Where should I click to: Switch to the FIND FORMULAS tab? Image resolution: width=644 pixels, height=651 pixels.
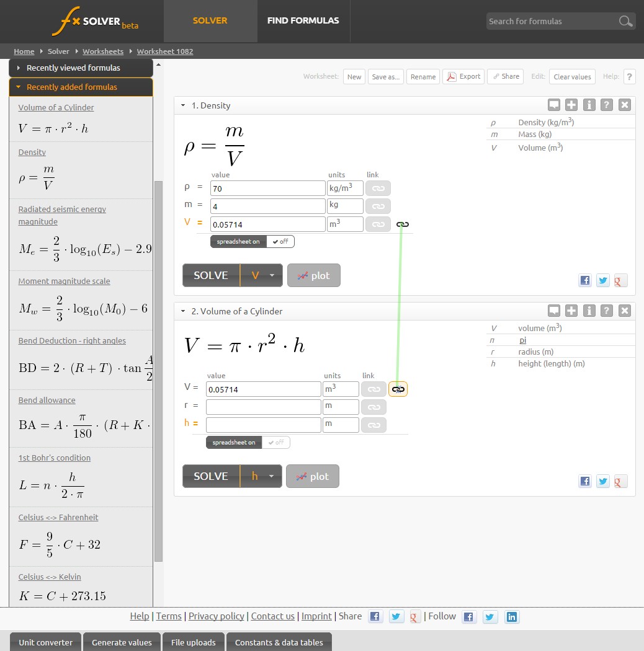(303, 20)
